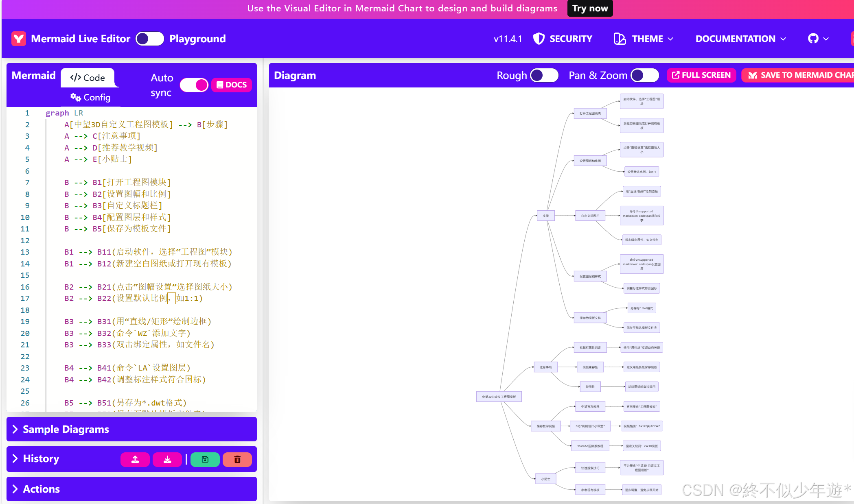This screenshot has width=854, height=504.
Task: Switch to the Config tab
Action: click(x=90, y=97)
